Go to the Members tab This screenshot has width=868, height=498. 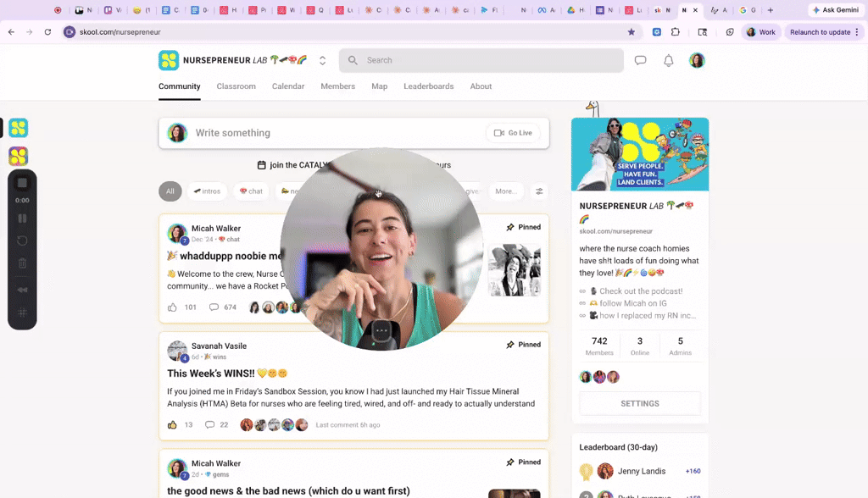[337, 86]
